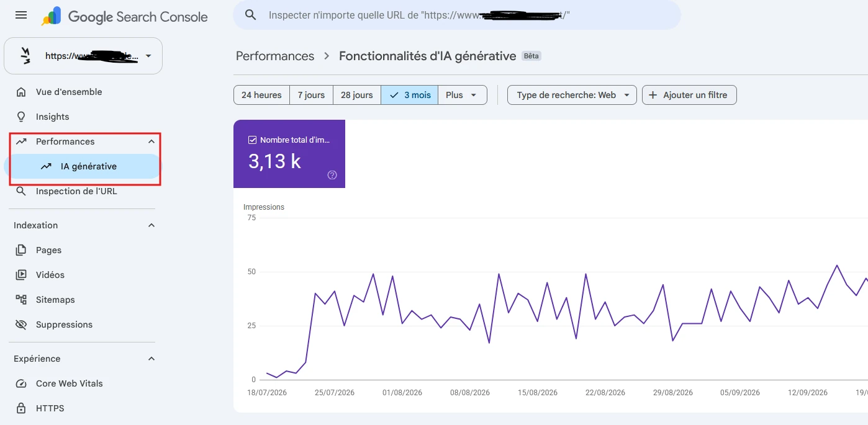The image size is (868, 425).
Task: Collapse the Performances section chevron
Action: tap(151, 141)
